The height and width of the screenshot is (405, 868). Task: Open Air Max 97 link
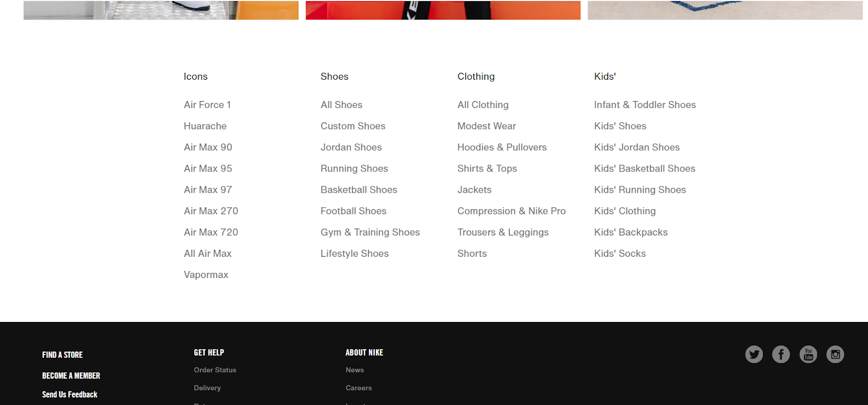(208, 189)
